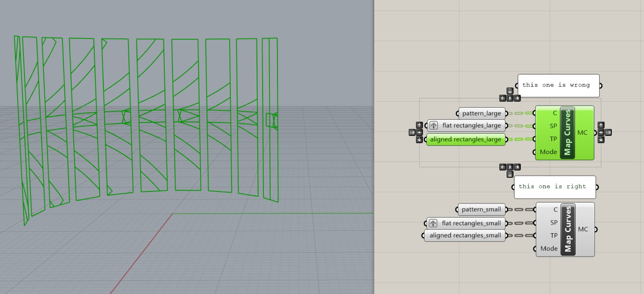Select the 'this one is right' panel
The height and width of the screenshot is (294, 644).
(x=555, y=187)
